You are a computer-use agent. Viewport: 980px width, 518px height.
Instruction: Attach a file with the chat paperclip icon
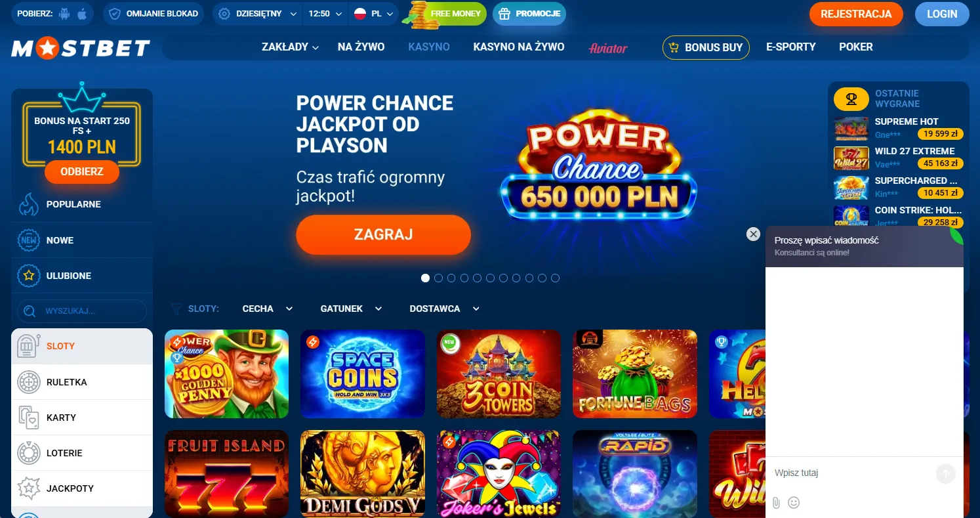[776, 503]
